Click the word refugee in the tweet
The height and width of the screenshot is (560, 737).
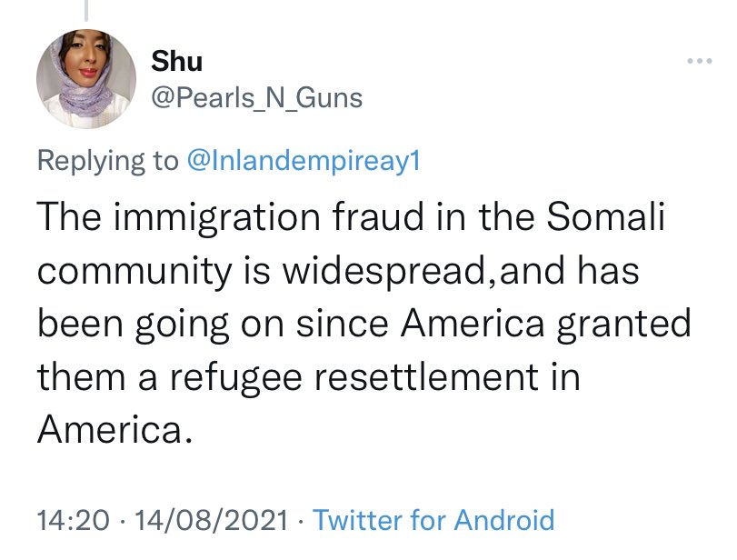tap(235, 377)
